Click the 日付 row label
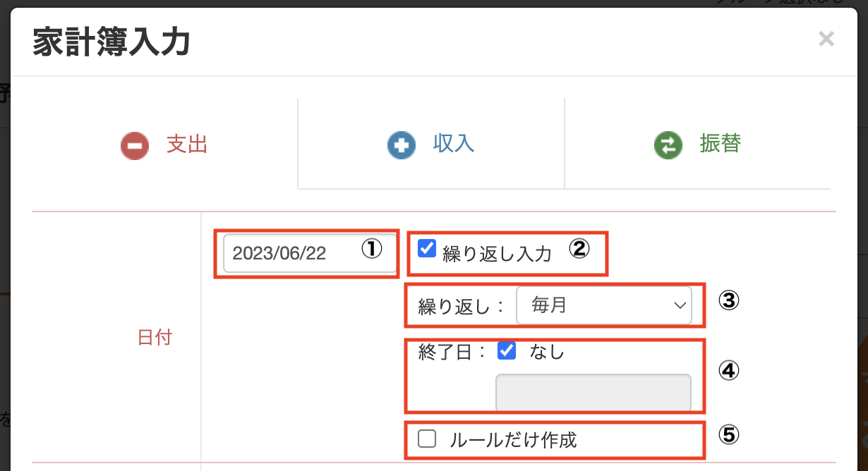This screenshot has width=868, height=471. [x=155, y=337]
